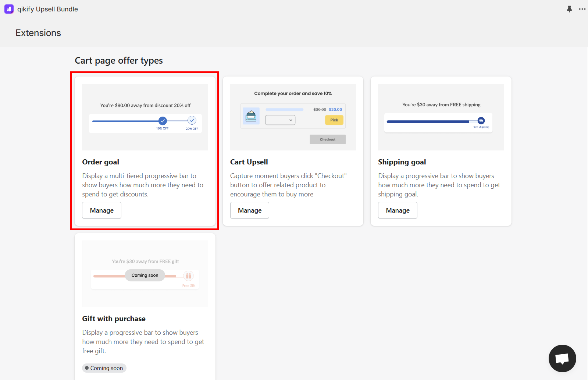Click the Order goal card title
The height and width of the screenshot is (380, 588).
coord(101,162)
